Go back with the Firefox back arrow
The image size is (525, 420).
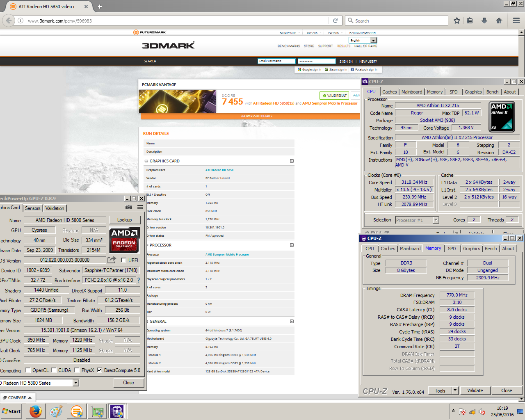9,21
